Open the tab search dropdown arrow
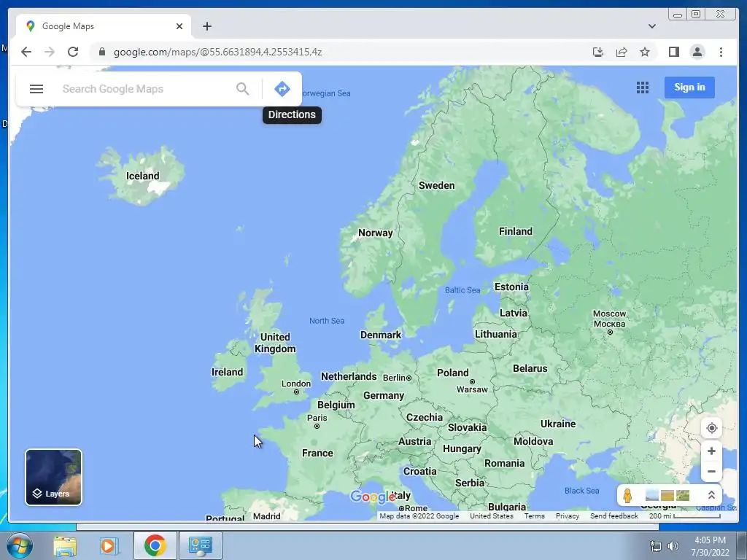 pyautogui.click(x=651, y=26)
